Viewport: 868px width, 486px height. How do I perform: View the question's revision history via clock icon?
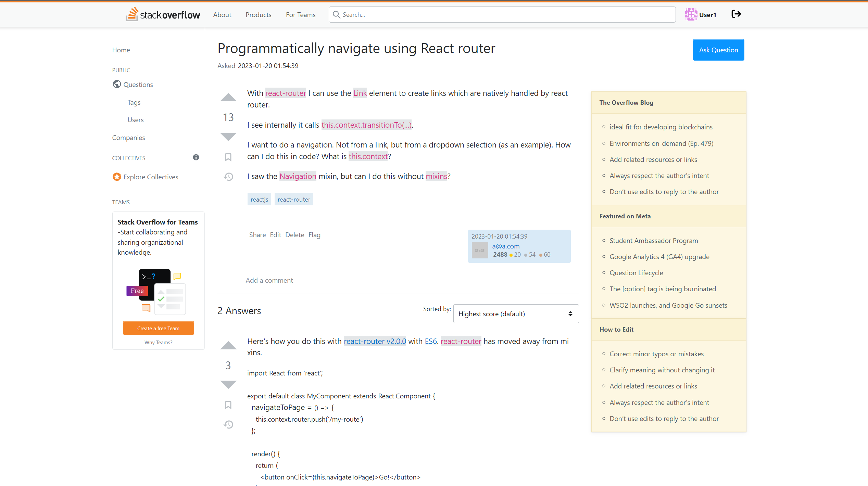[228, 177]
